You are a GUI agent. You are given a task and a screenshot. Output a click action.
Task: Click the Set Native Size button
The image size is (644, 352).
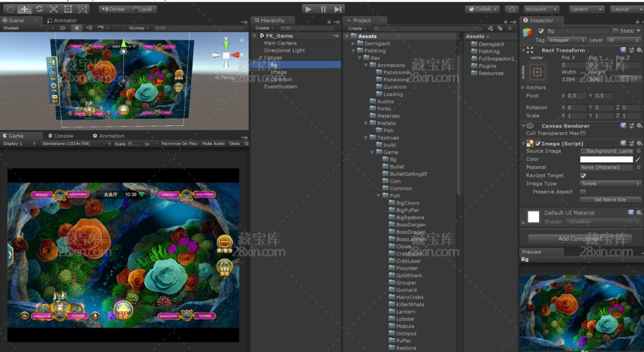click(x=610, y=200)
